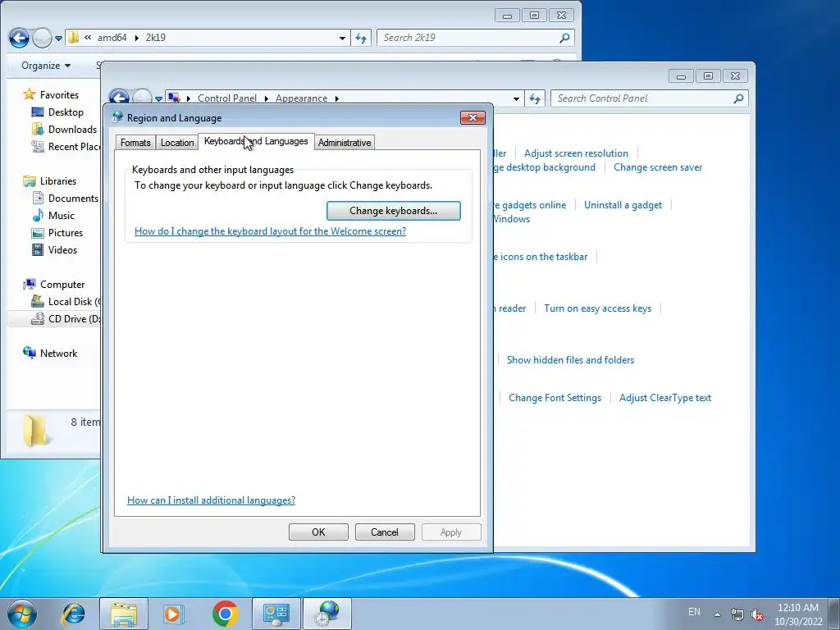Image resolution: width=840 pixels, height=630 pixels.
Task: Select Network in the navigation pane
Action: coord(58,353)
